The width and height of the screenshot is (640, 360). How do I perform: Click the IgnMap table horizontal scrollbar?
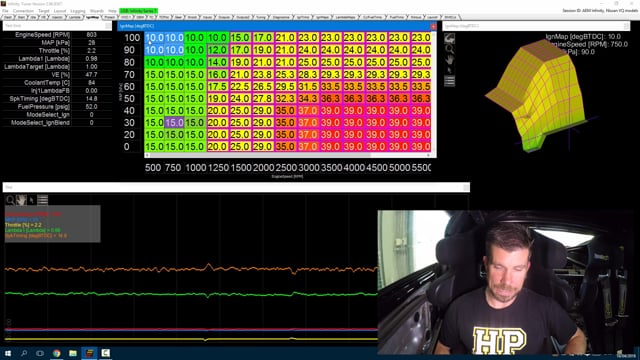[x=288, y=155]
